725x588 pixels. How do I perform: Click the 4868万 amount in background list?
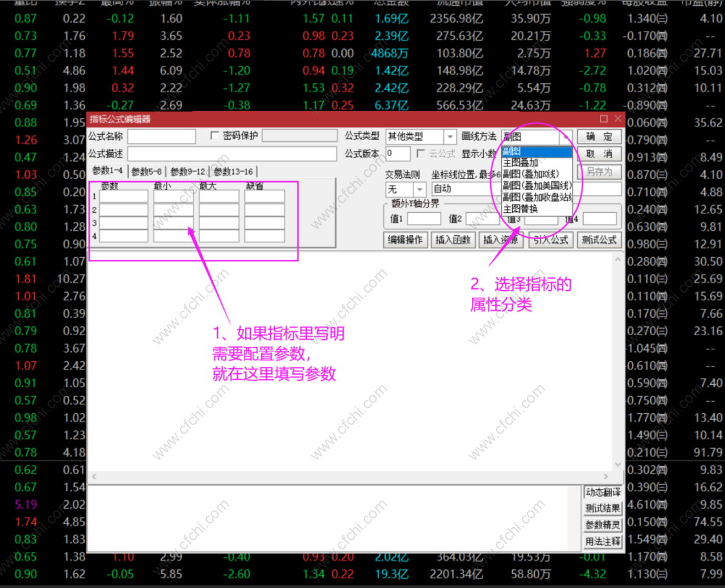(390, 53)
